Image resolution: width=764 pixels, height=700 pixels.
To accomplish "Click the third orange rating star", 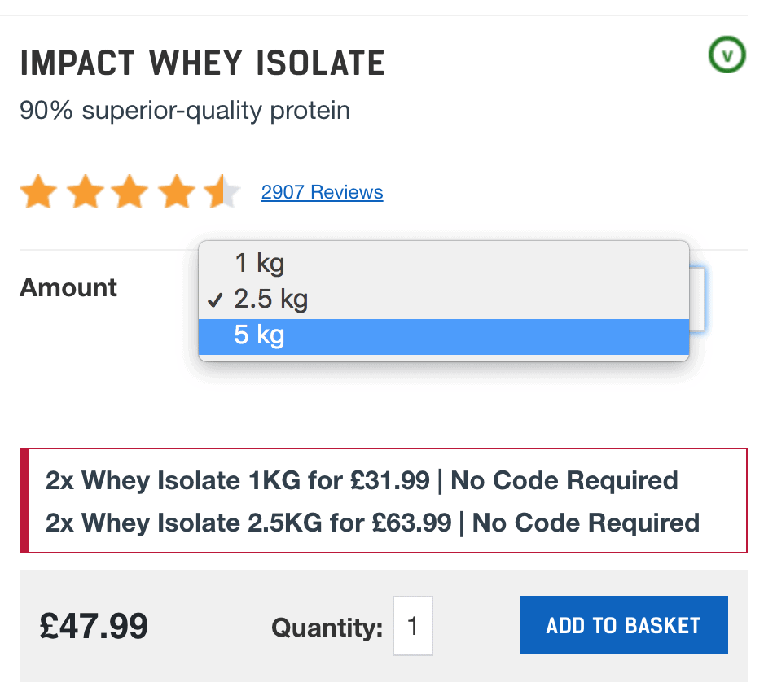I will click(130, 193).
